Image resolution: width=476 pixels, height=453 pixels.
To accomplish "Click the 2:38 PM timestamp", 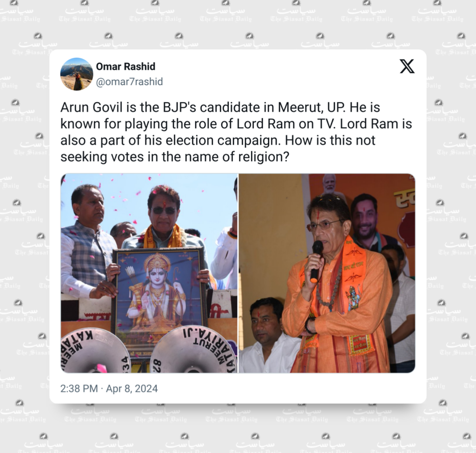I will point(79,389).
